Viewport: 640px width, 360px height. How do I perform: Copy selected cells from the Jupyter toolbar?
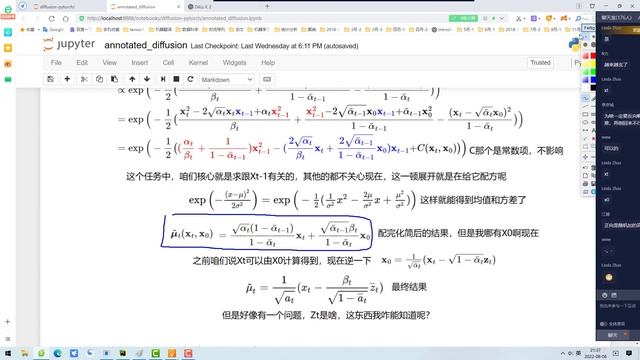coord(99,79)
